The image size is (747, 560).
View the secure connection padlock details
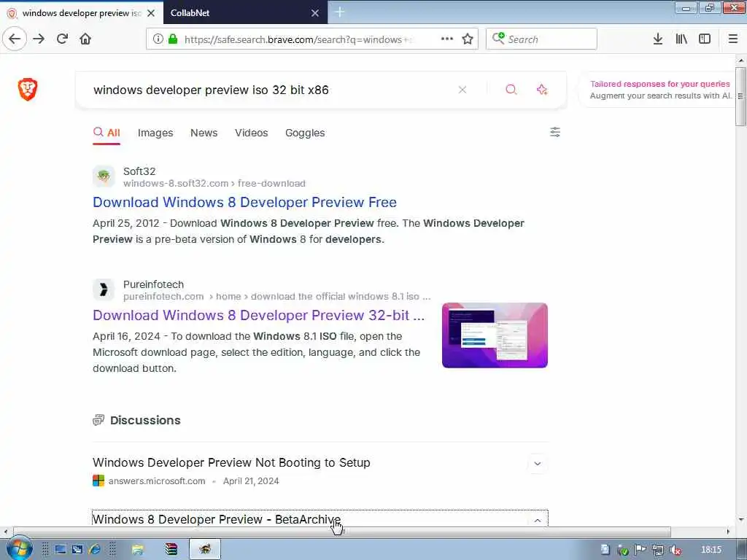[x=173, y=39]
